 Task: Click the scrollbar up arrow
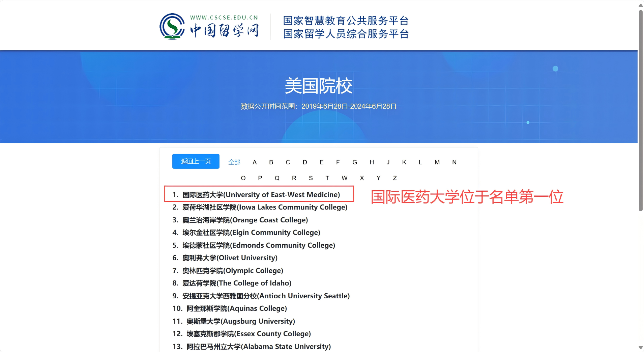coord(641,5)
